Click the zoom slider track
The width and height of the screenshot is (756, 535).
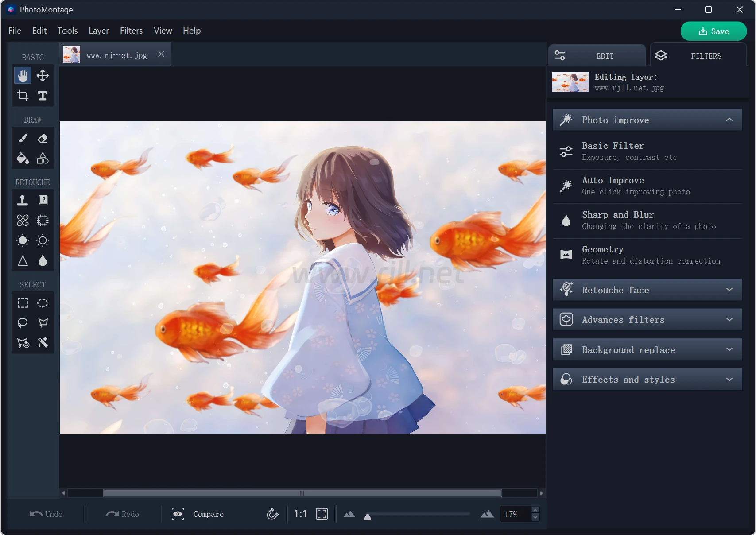pos(419,514)
